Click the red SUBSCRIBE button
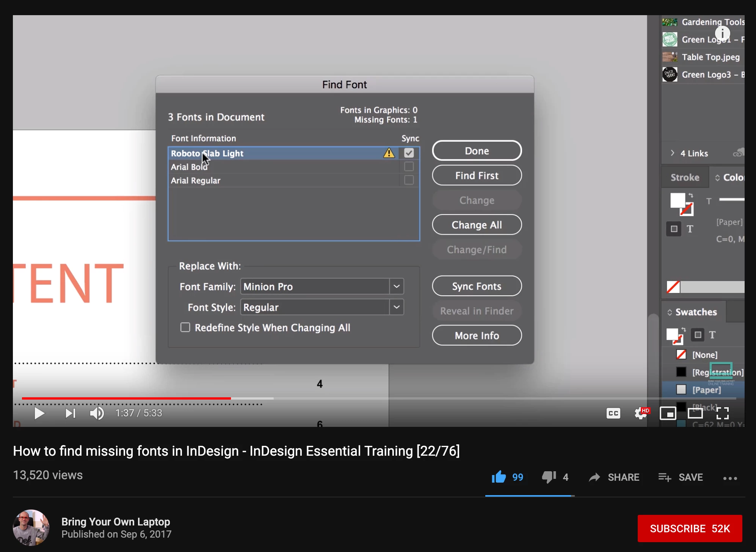The width and height of the screenshot is (756, 552). point(690,528)
